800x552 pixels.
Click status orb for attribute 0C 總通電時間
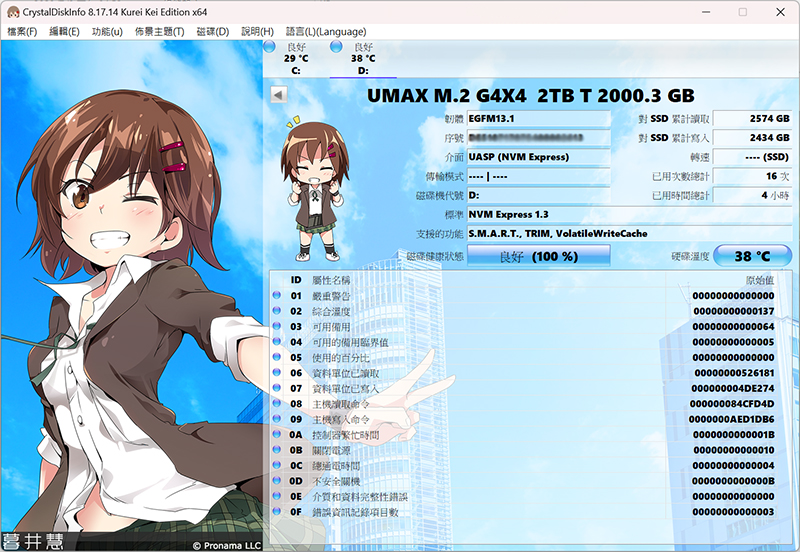coord(277,465)
